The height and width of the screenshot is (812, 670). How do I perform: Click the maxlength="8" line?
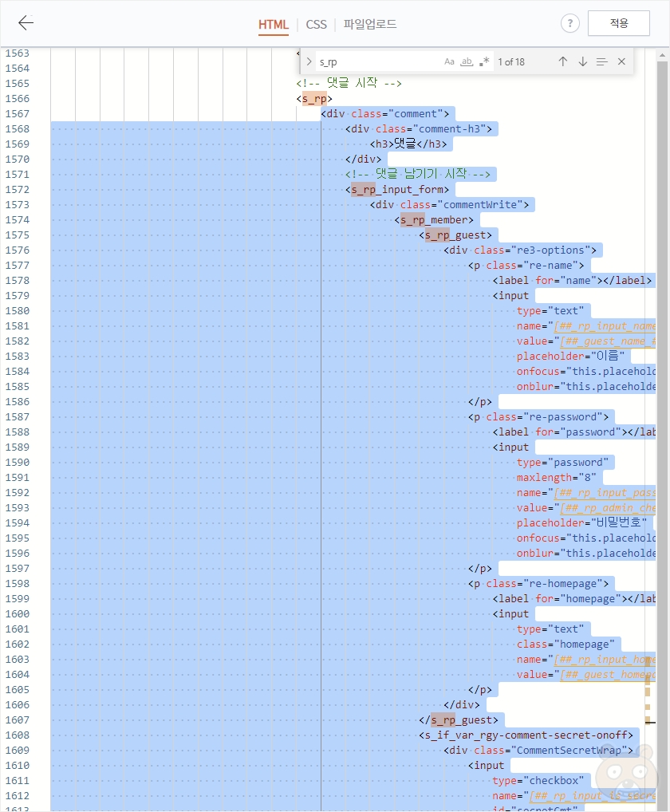coord(556,478)
